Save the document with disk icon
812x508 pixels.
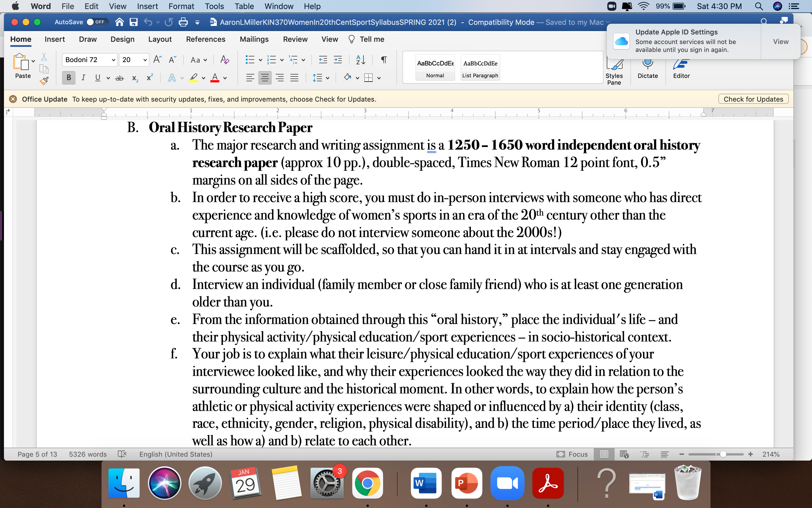pos(134,22)
